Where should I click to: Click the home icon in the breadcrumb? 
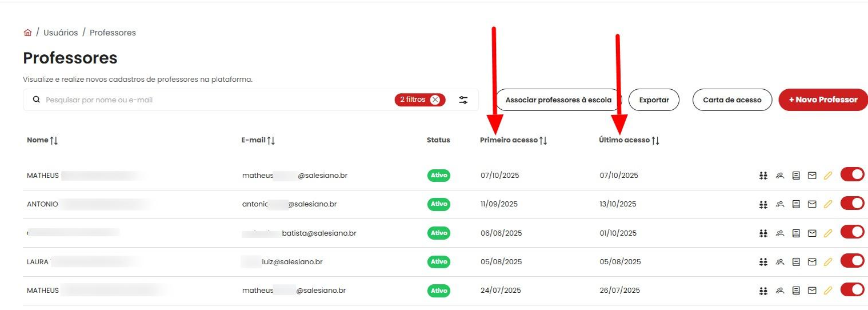[x=27, y=33]
